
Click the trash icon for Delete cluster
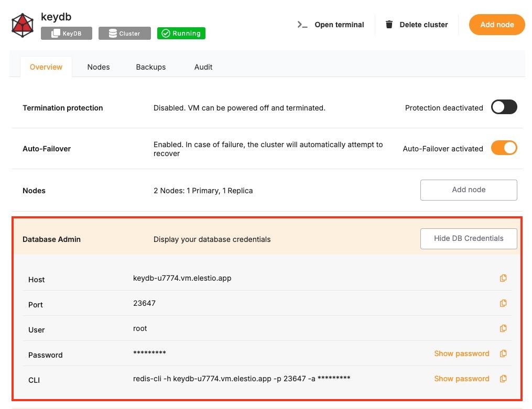tap(389, 25)
